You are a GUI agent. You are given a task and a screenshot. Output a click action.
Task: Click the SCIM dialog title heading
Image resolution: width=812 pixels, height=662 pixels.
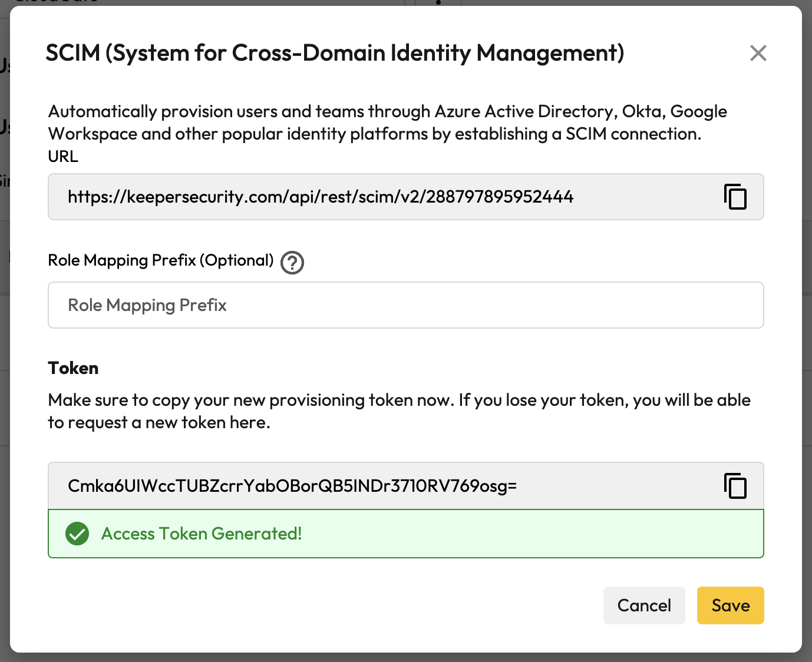coord(335,53)
